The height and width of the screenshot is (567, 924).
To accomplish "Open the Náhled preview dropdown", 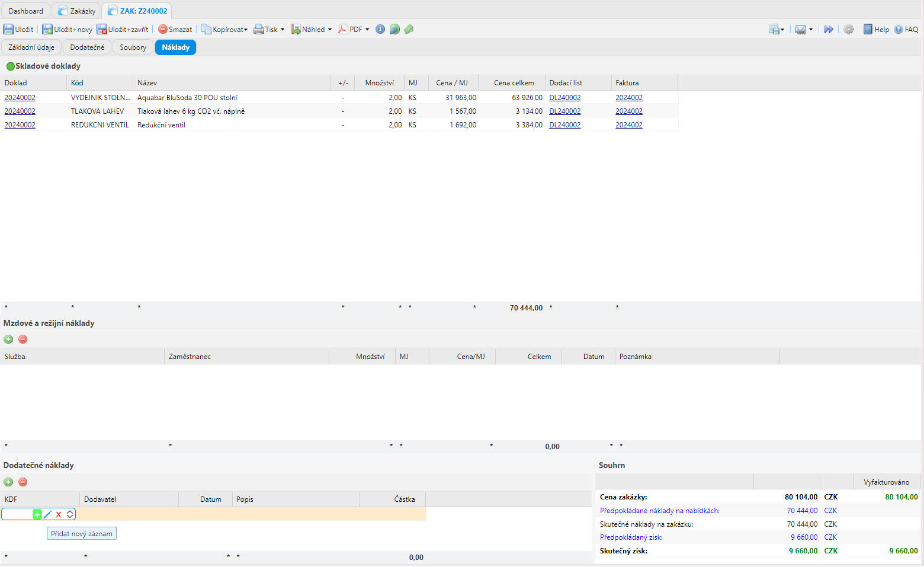I will click(311, 29).
